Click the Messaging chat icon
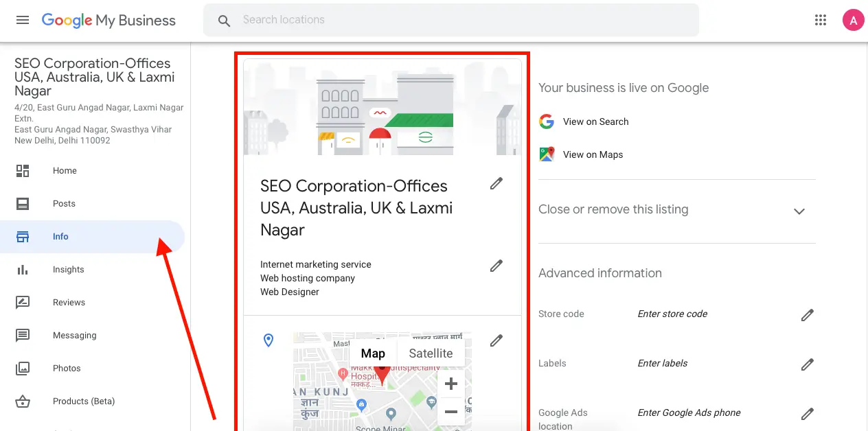 click(x=23, y=336)
